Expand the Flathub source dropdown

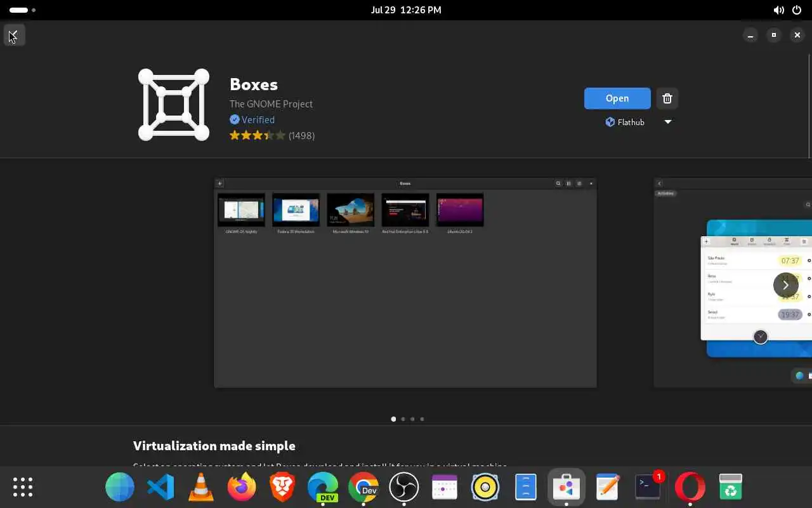(667, 122)
